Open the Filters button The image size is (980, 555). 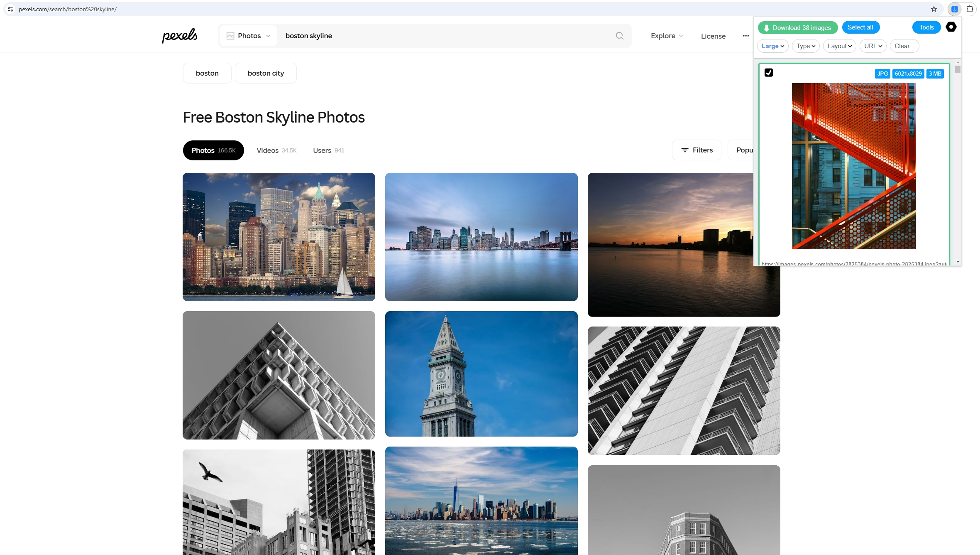click(x=697, y=150)
